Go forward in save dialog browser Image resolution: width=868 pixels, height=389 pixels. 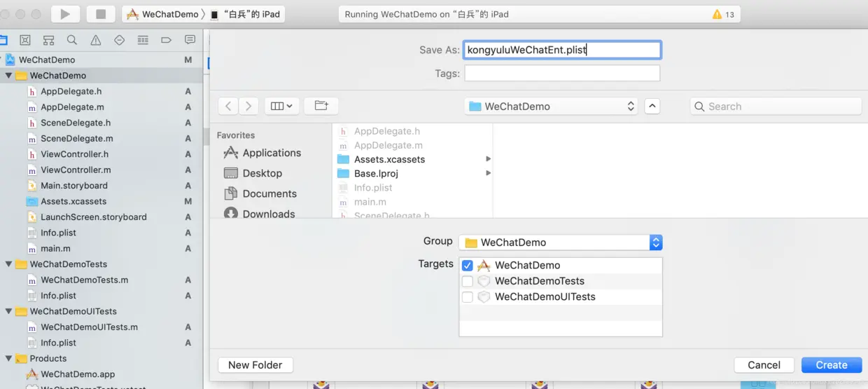click(x=248, y=106)
